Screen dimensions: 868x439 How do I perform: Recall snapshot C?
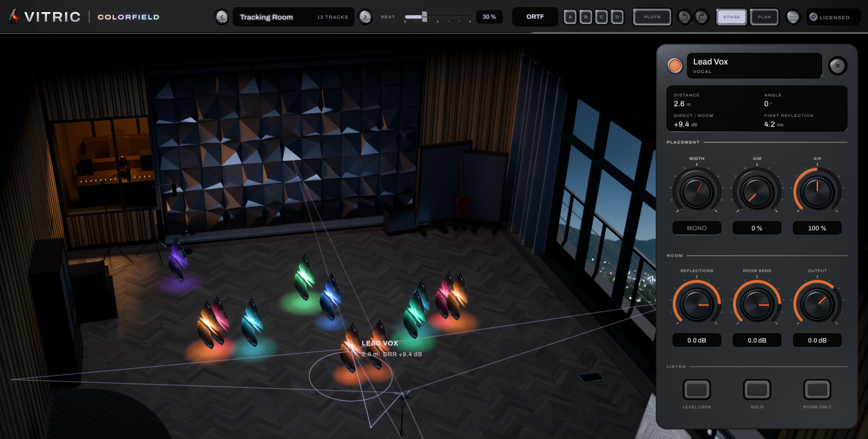(x=602, y=17)
